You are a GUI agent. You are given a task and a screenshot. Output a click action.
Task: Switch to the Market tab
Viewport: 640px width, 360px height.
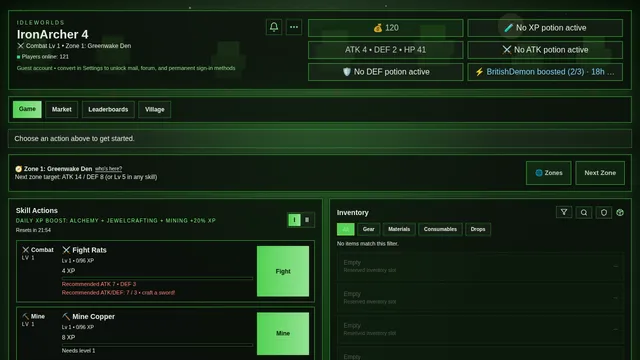pyautogui.click(x=62, y=109)
